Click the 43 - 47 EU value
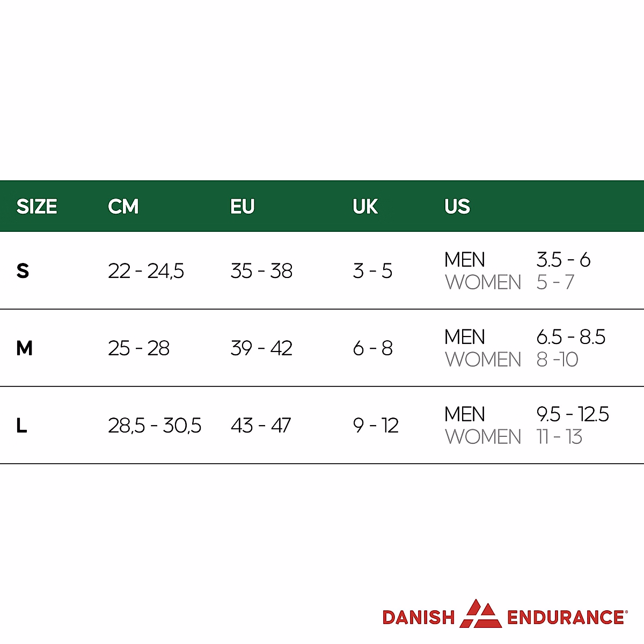This screenshot has width=644, height=644. [x=261, y=426]
